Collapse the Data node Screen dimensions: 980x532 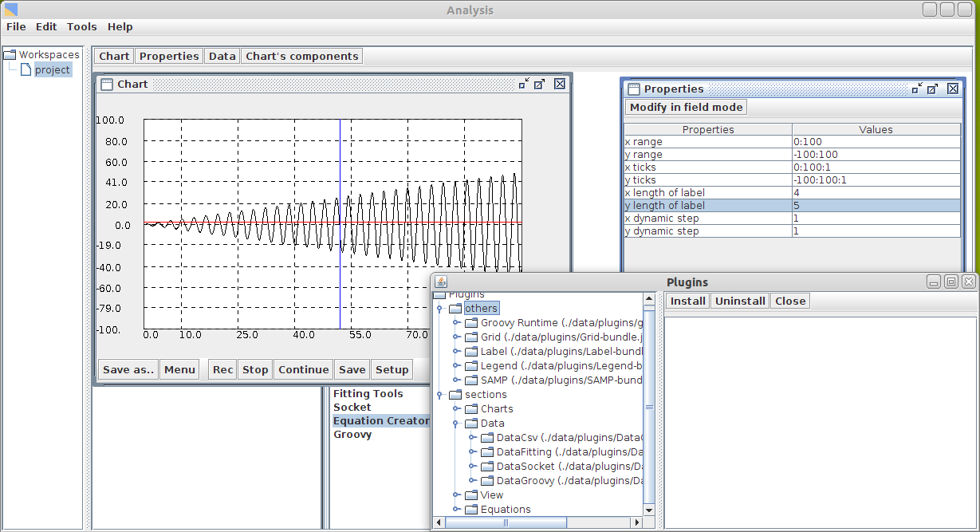456,424
